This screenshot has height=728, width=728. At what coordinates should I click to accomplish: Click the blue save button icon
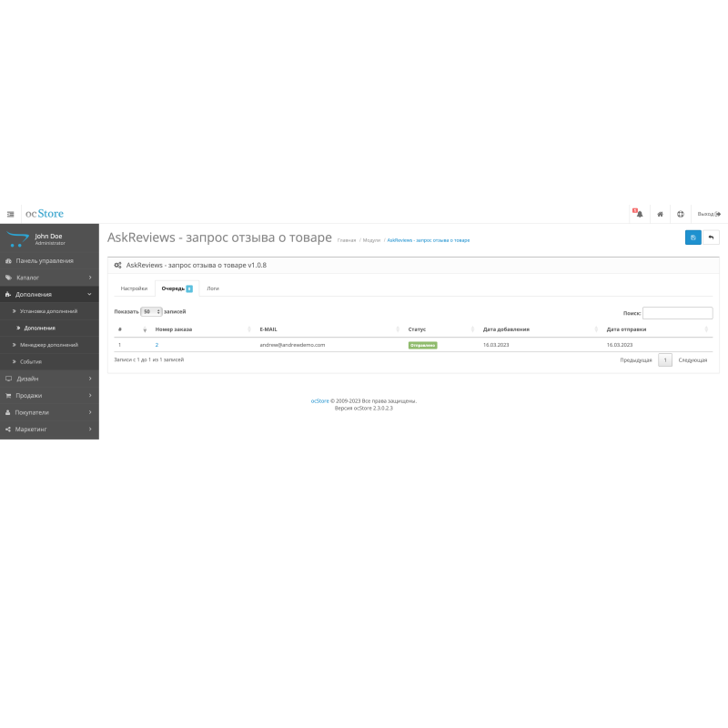click(x=693, y=238)
